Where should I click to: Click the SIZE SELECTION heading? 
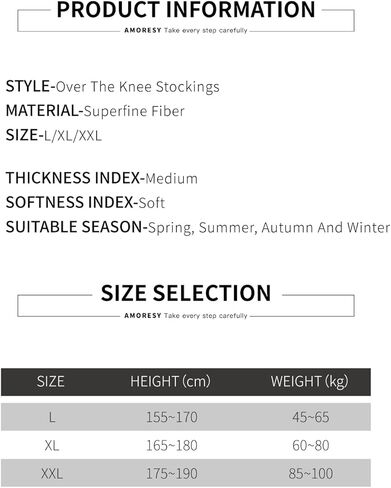tap(186, 293)
